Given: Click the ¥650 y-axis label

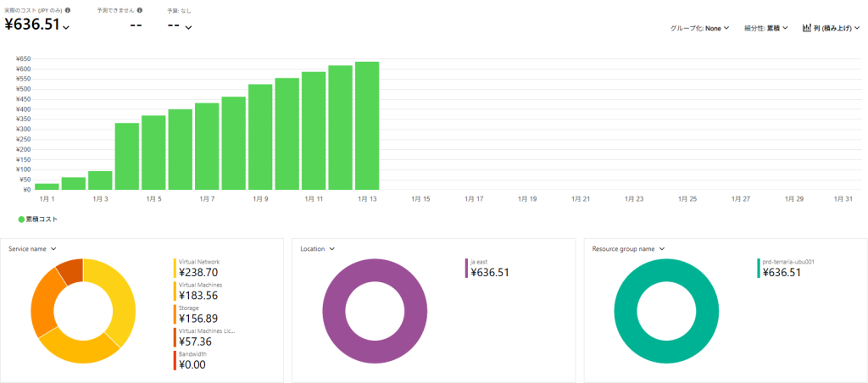Looking at the screenshot, I should coord(23,58).
